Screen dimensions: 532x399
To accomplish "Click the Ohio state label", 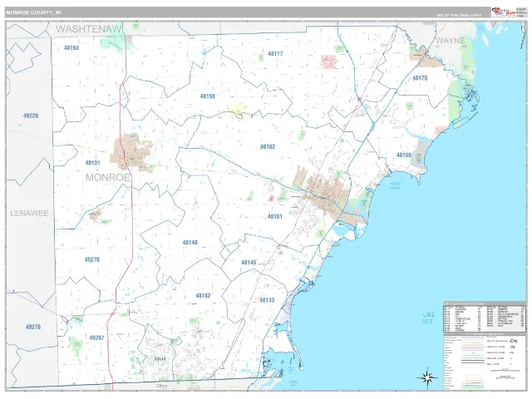I will coord(162,386).
